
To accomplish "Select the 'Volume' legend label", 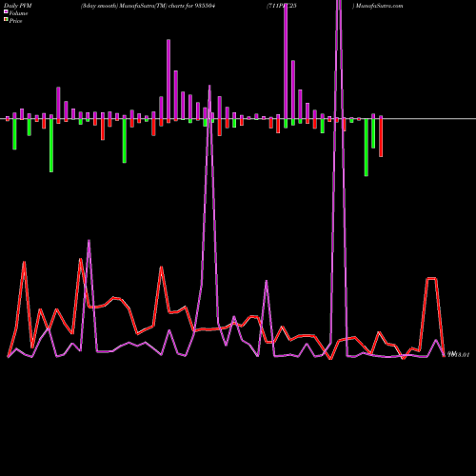I will 18,13.
